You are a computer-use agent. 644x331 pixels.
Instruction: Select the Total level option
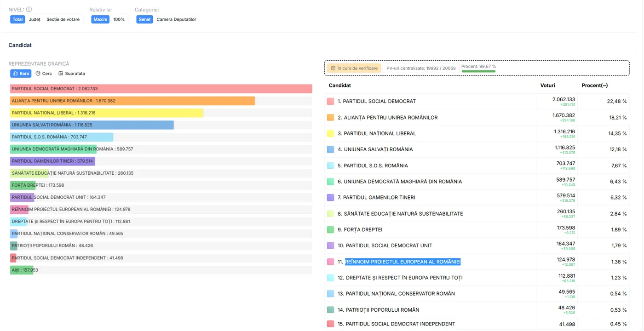point(17,19)
